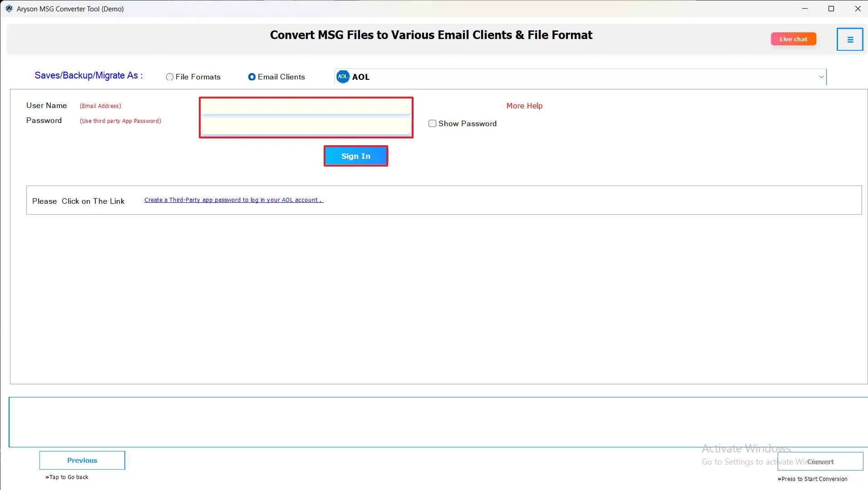Click the Convert button
The image size is (868, 490).
click(x=820, y=461)
